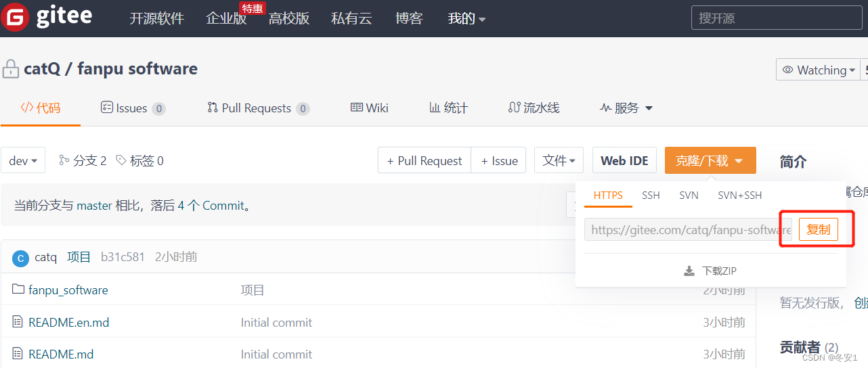Open 企业版 in the top navigation
The width and height of the screenshot is (868, 368).
(226, 19)
